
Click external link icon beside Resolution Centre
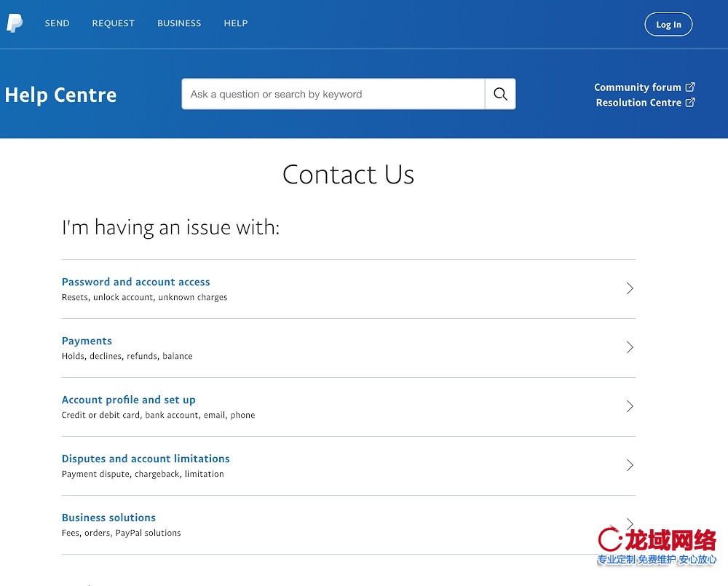pos(690,103)
